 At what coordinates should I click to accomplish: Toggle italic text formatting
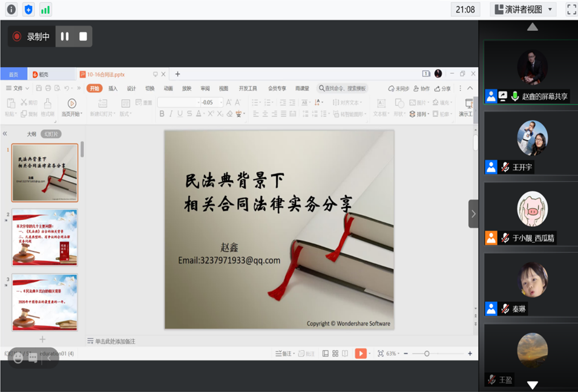tap(171, 114)
